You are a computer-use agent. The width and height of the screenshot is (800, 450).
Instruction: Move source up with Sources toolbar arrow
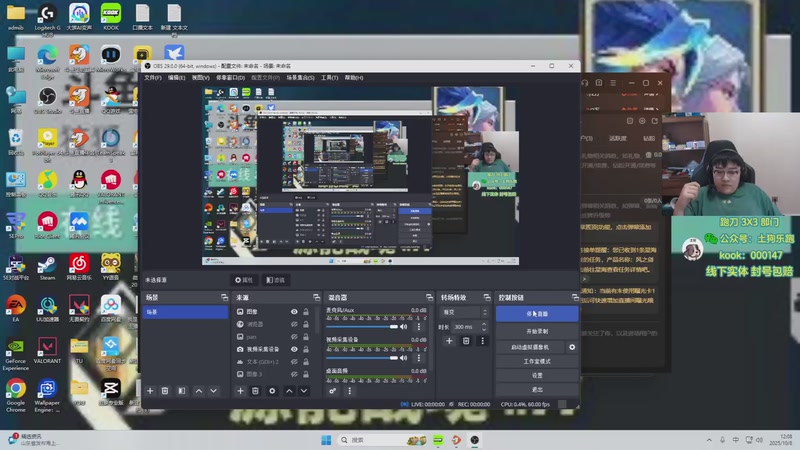click(x=289, y=391)
